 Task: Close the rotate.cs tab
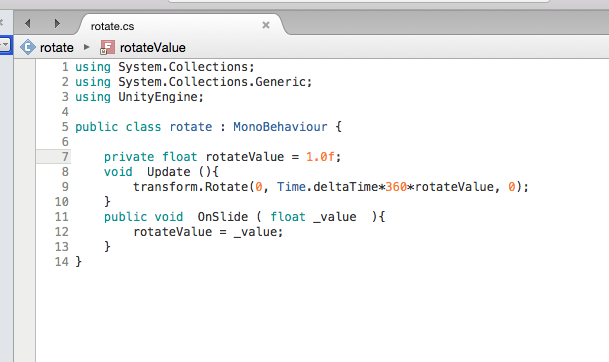tap(266, 25)
